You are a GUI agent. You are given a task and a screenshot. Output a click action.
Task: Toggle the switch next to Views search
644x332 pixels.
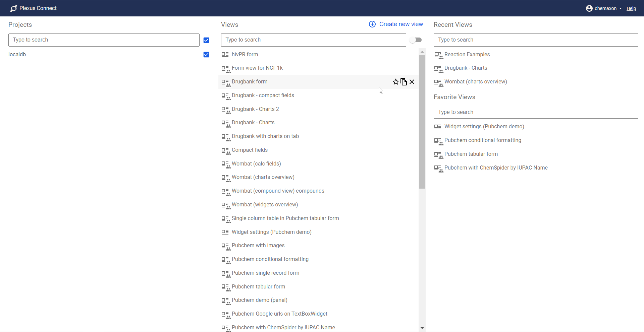pos(416,40)
